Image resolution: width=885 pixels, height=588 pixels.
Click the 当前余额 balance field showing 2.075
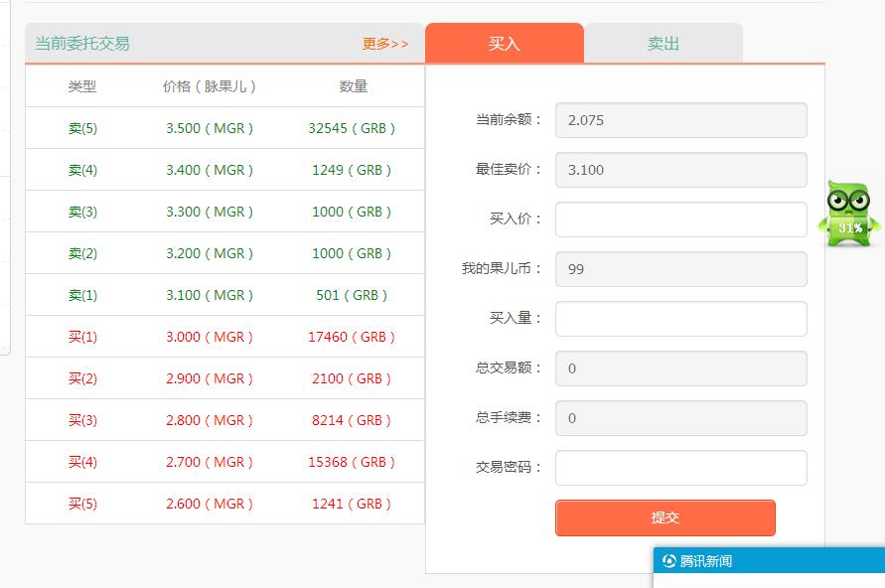(680, 120)
